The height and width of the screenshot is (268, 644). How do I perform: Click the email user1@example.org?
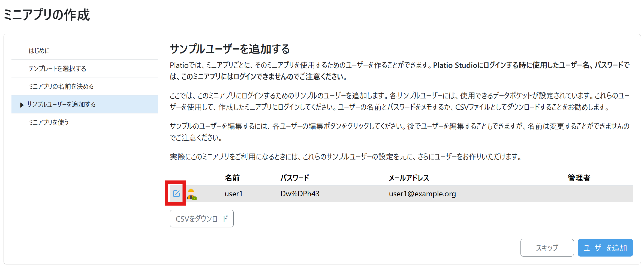(422, 194)
